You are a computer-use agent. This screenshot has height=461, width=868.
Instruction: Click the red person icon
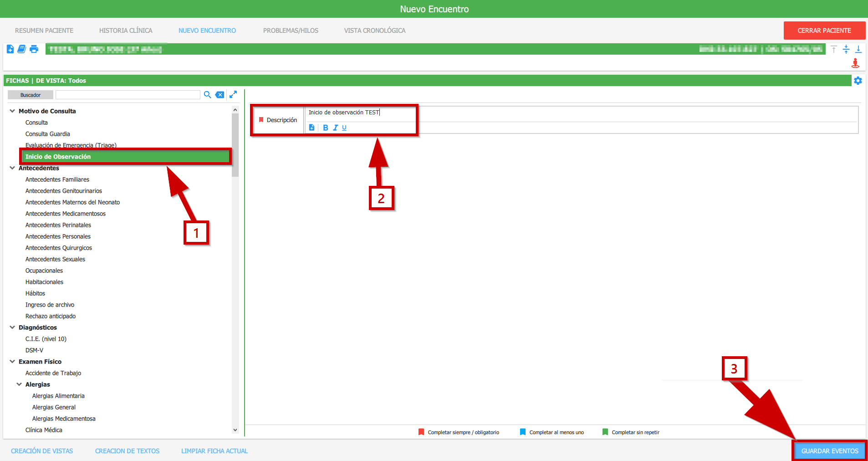(855, 63)
